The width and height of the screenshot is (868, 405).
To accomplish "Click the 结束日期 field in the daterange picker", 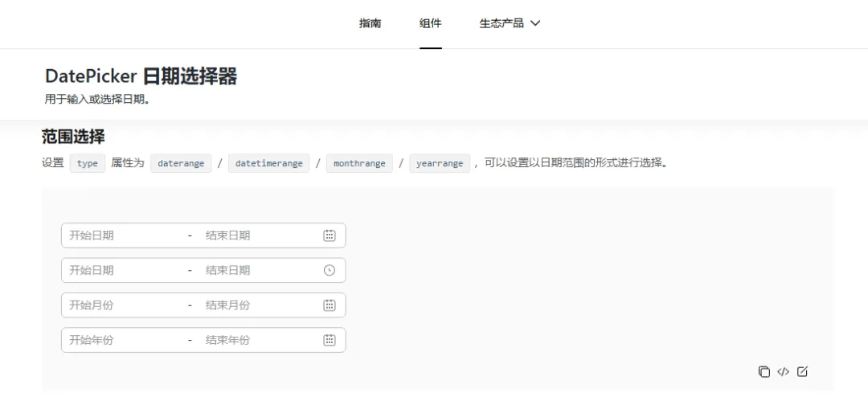I will (259, 235).
